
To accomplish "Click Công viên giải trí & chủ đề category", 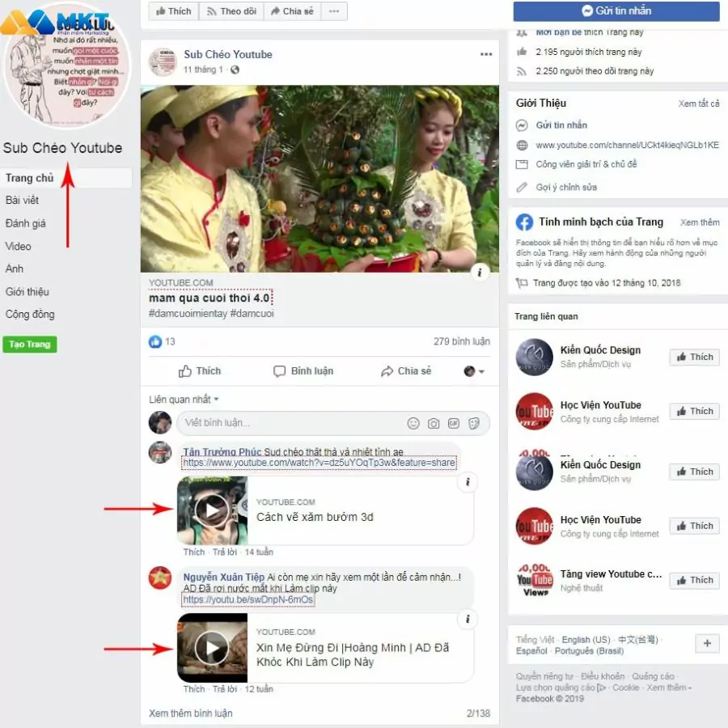I will click(586, 164).
